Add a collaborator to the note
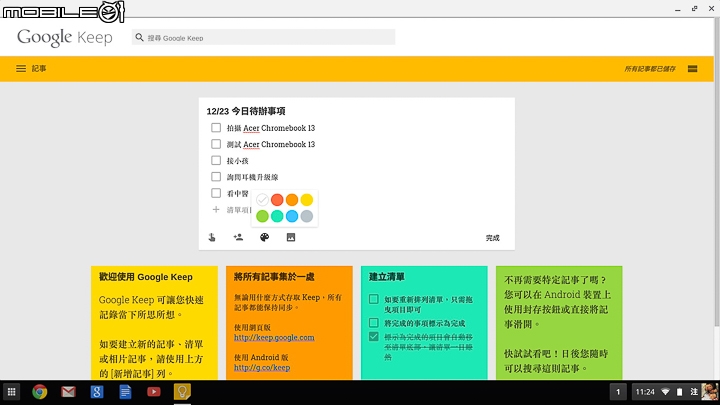720x405 pixels. (238, 237)
